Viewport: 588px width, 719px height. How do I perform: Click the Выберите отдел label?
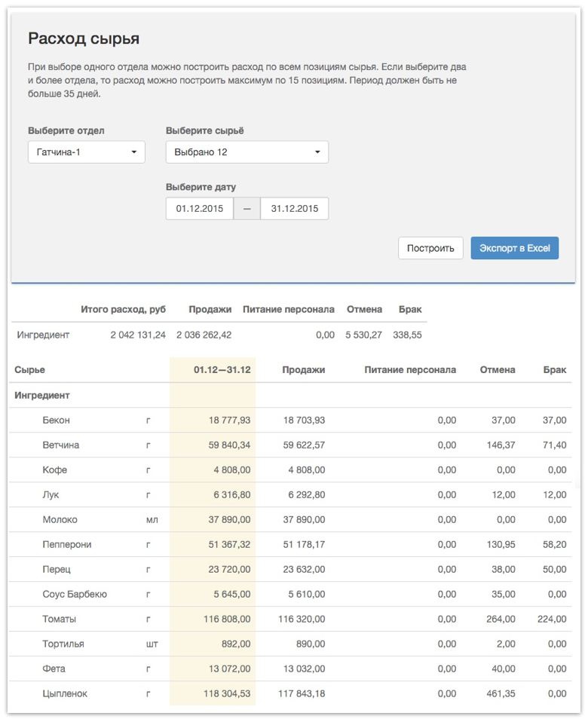(66, 130)
